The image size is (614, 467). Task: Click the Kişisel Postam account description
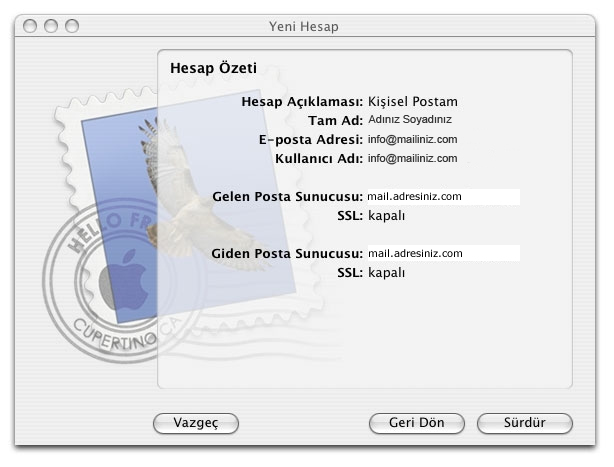click(413, 102)
